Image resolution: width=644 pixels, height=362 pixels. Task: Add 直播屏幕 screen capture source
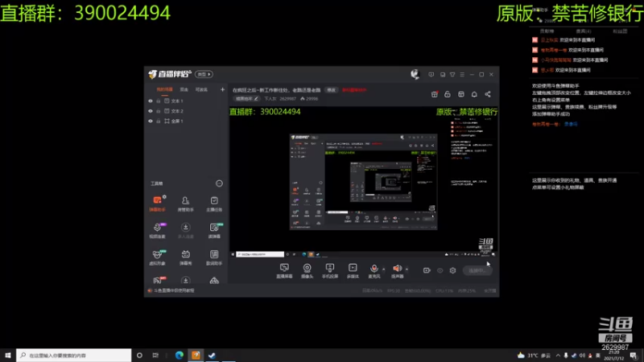(284, 271)
